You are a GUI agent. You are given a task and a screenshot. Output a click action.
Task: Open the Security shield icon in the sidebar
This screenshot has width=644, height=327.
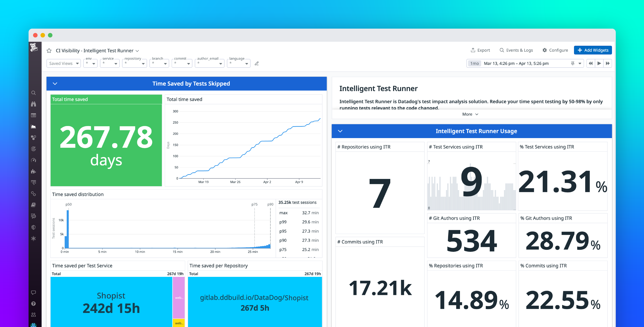coord(34,227)
